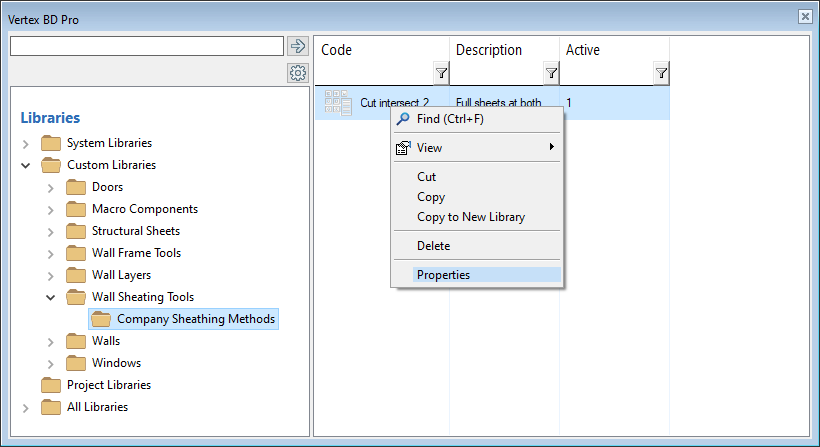Select the Structural Sheets tree item

[136, 231]
